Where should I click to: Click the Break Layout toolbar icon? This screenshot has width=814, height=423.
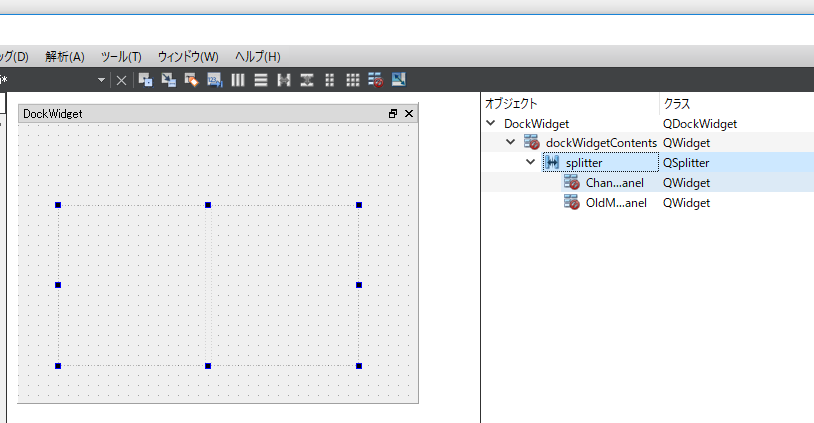376,80
